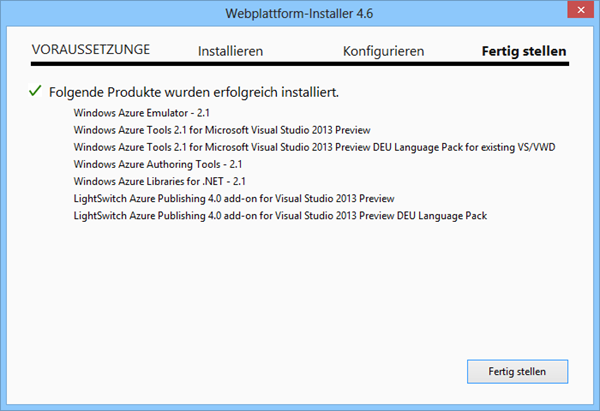Select the bold Fertig stellen step heading

[523, 50]
